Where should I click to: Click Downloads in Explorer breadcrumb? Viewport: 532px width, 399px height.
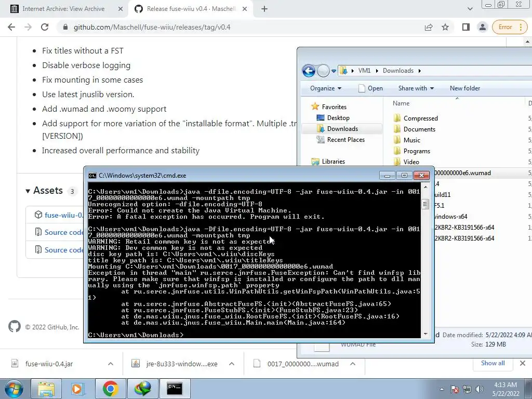(398, 71)
